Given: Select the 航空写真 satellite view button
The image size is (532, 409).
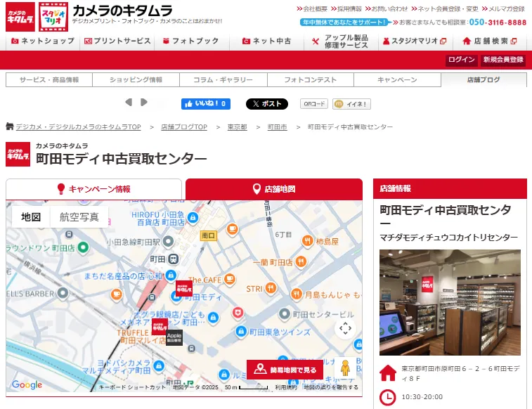Looking at the screenshot, I should pos(79,216).
